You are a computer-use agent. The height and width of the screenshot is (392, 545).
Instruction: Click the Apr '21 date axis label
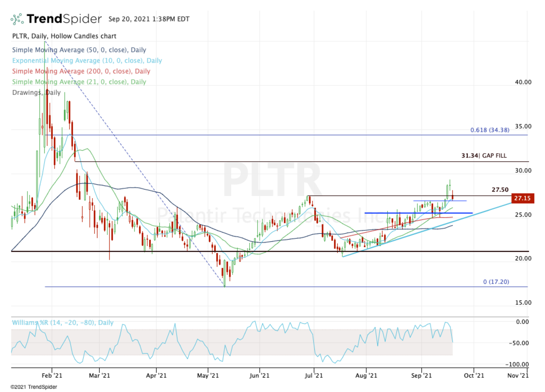[156, 376]
